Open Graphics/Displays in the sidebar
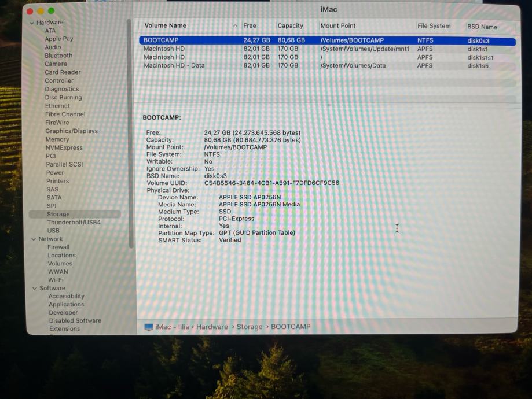 tap(72, 131)
